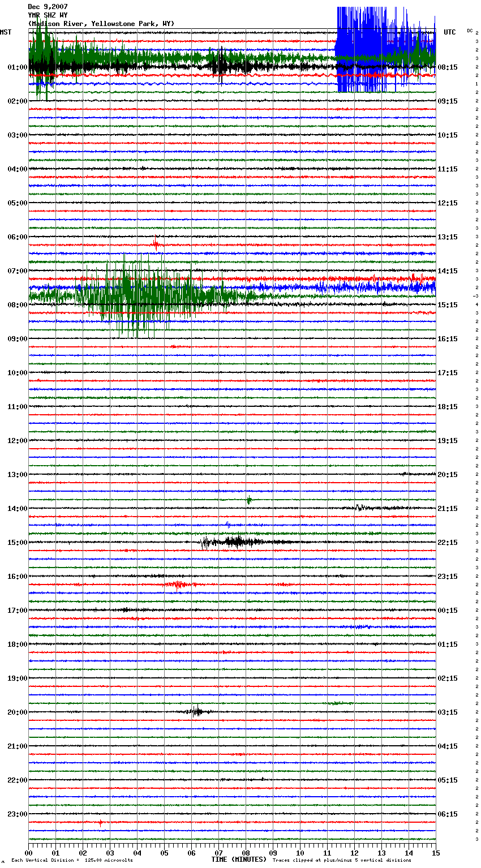Click minute '09' on the bottom axis
Screen dimensions: 481x868
[x=273, y=853]
